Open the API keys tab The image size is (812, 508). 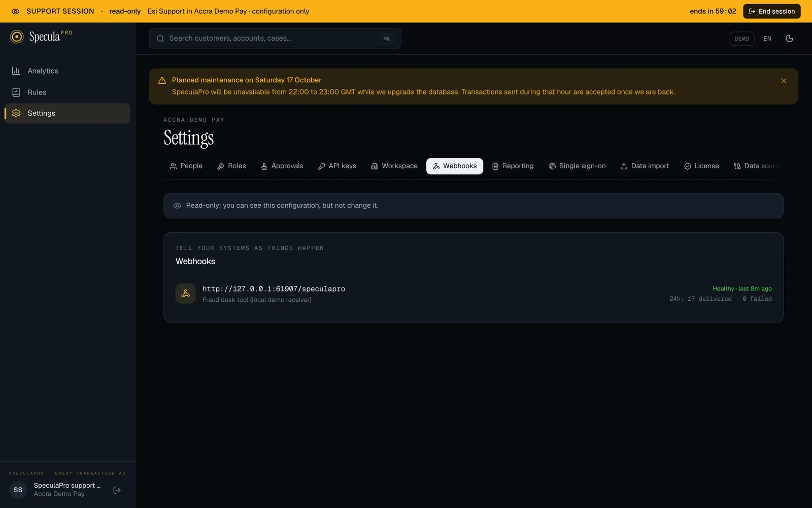click(337, 166)
